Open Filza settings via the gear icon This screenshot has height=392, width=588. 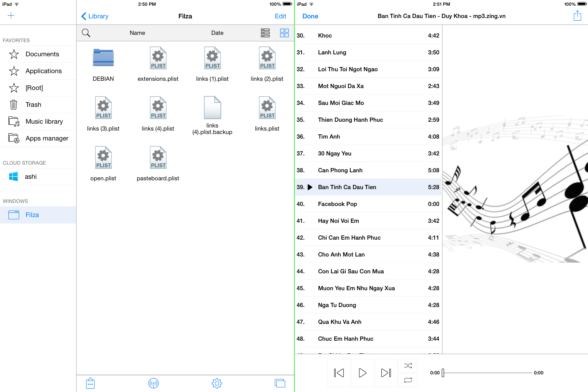(x=217, y=383)
